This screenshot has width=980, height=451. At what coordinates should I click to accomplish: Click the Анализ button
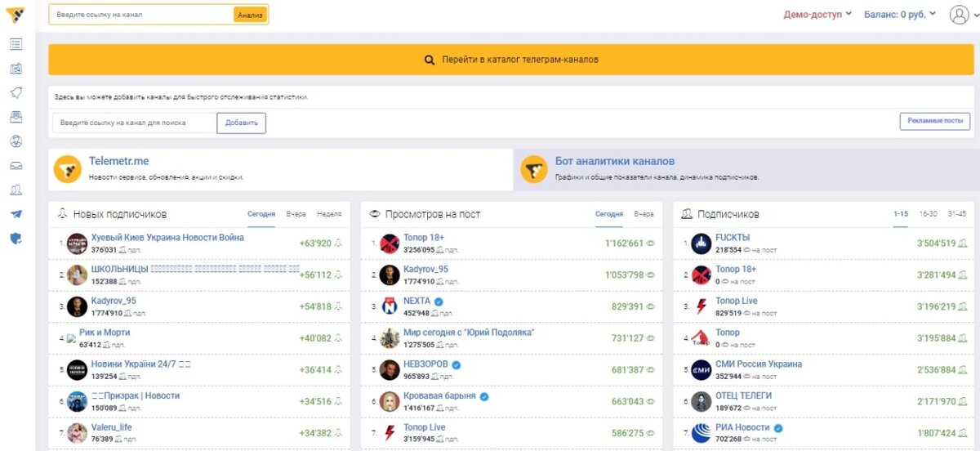pos(250,15)
